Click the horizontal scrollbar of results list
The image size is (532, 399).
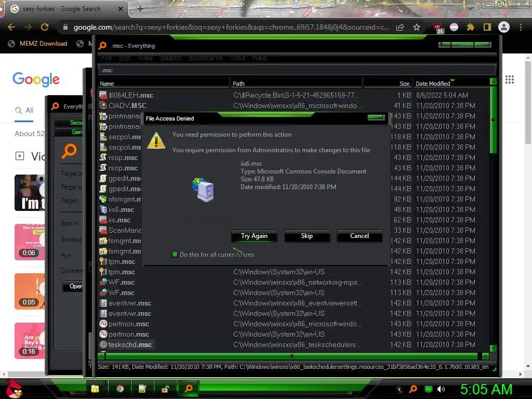coord(291,356)
